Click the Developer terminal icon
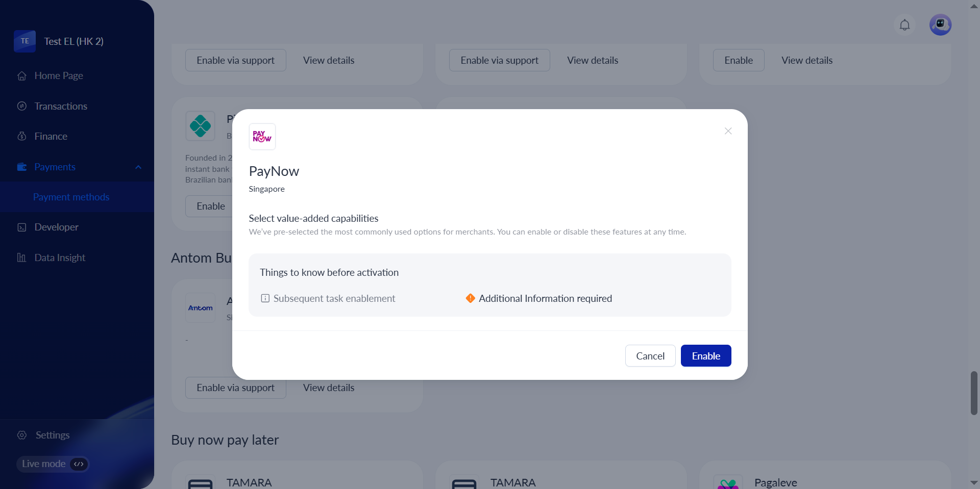980x489 pixels. (x=22, y=227)
